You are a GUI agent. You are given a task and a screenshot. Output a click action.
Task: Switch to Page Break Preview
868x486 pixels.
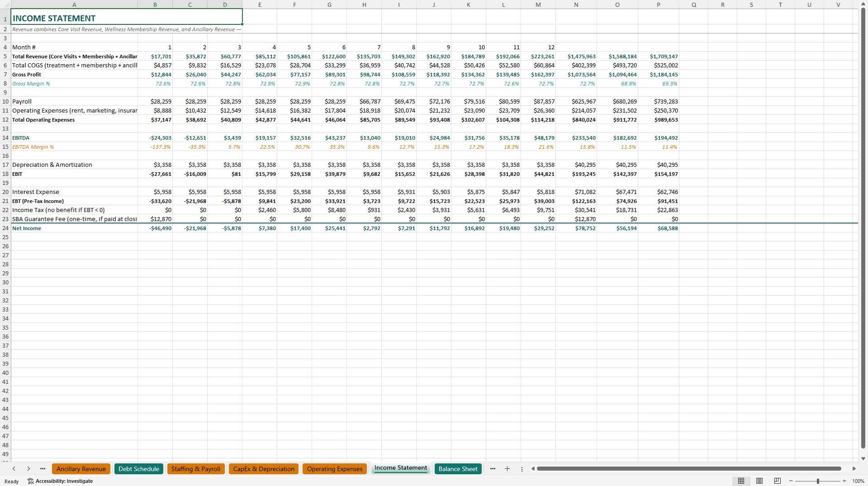778,481
